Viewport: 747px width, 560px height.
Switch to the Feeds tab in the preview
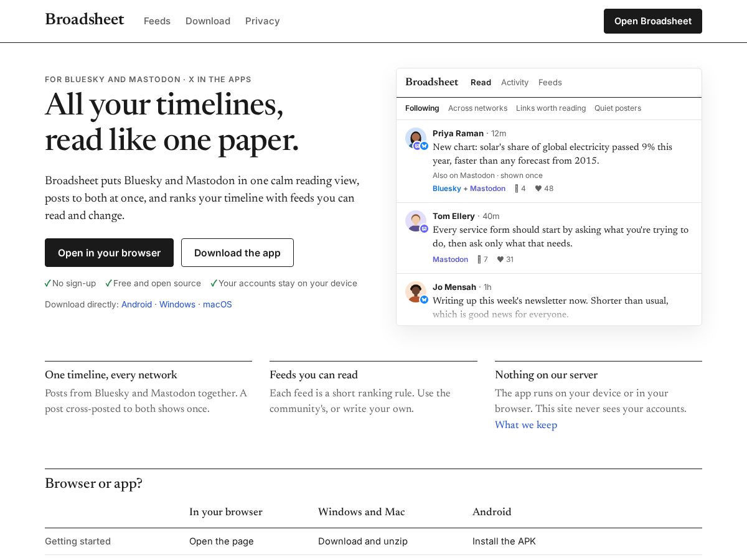[550, 82]
